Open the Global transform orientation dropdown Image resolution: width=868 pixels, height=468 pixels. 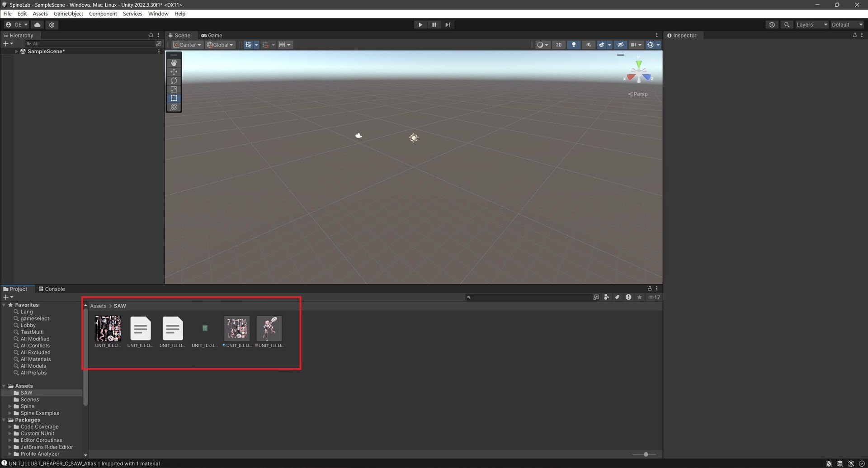pos(220,45)
